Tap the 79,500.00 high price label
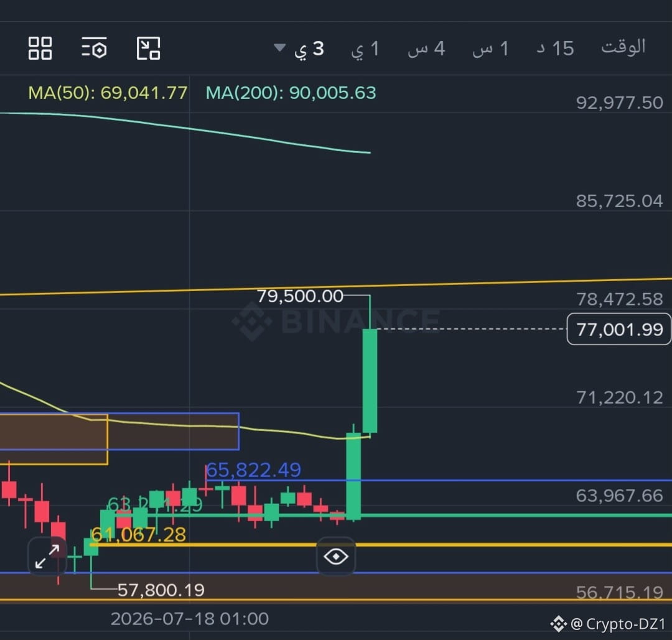This screenshot has width=672, height=640. coord(300,296)
